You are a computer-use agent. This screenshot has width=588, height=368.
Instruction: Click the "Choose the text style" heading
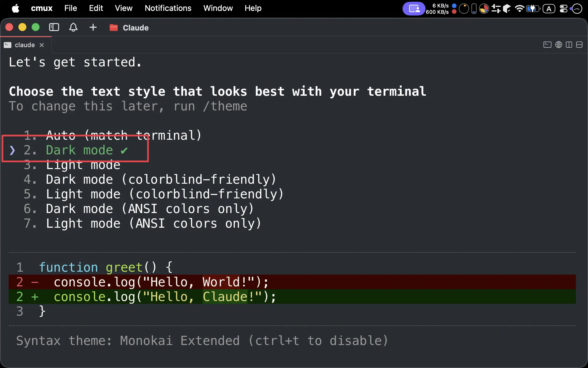[x=217, y=91]
